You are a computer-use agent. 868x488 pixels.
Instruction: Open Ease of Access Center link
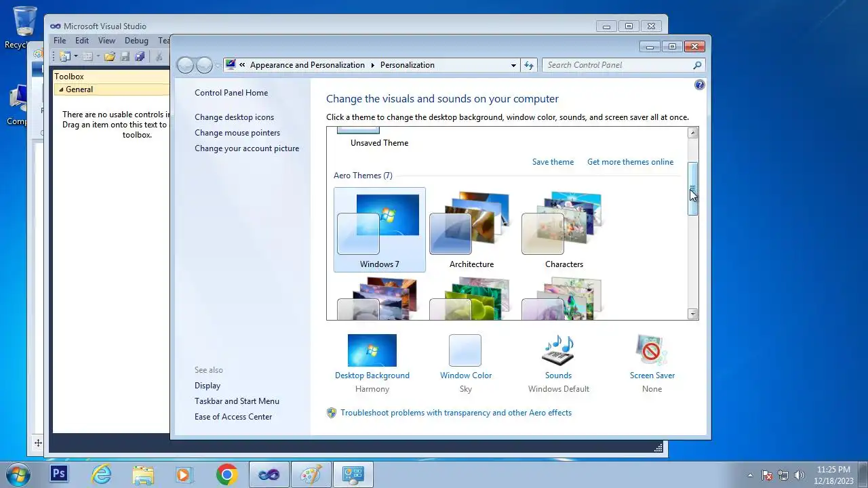click(x=233, y=417)
